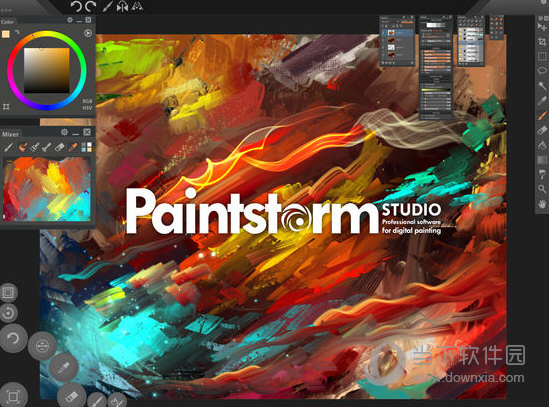Click the Redo arrow in the top toolbar
The image size is (549, 407).
[91, 6]
